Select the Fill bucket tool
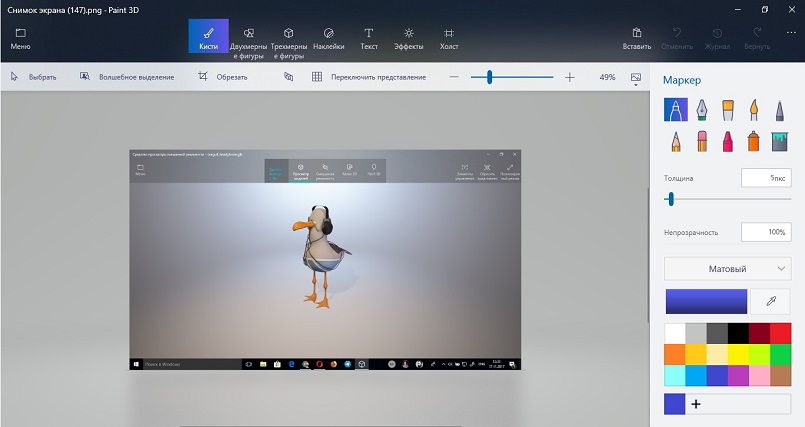805x427 pixels. 779,141
